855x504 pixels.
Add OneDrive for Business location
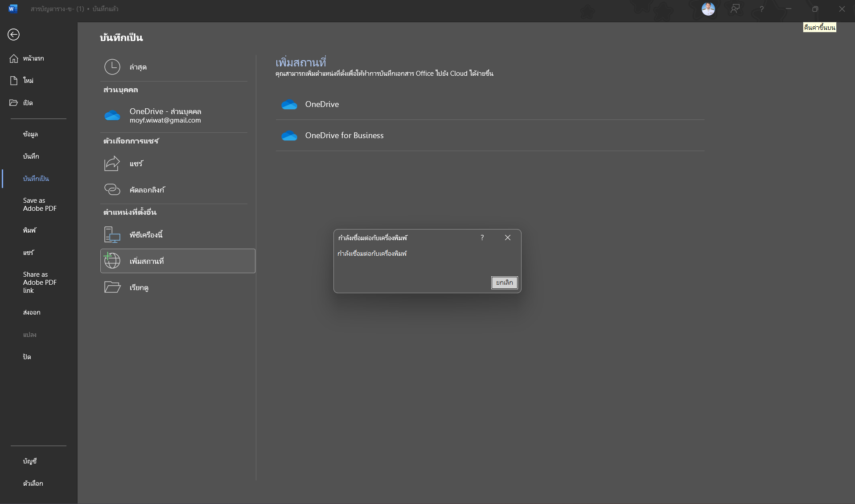(490, 135)
